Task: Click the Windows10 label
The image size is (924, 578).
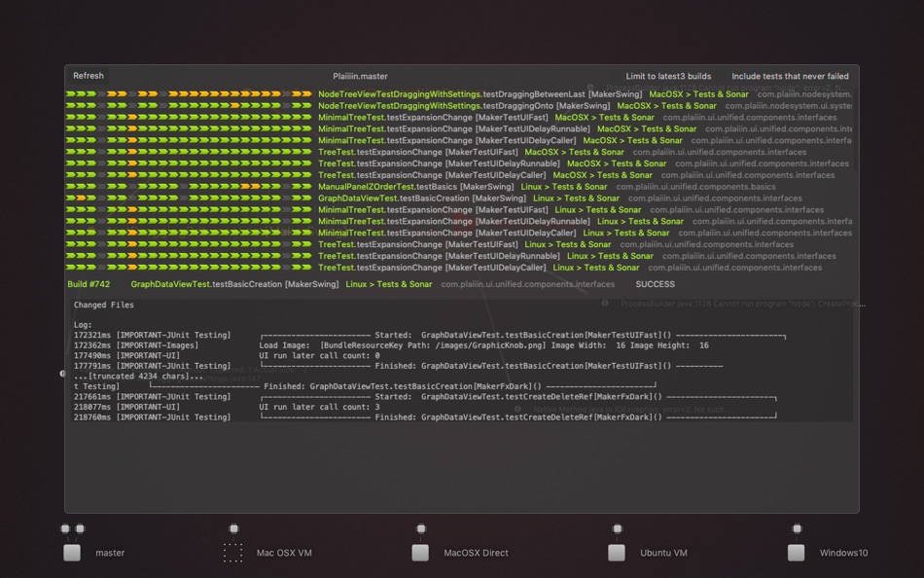Action: [x=843, y=554]
